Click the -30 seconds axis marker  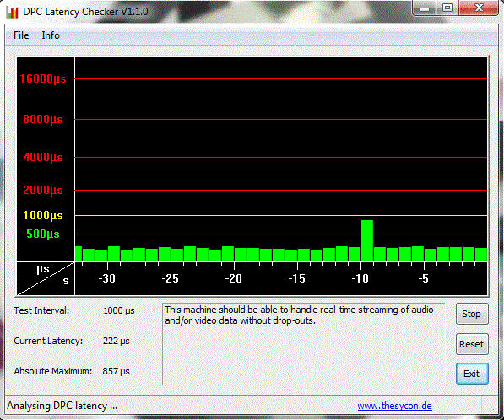pos(106,278)
